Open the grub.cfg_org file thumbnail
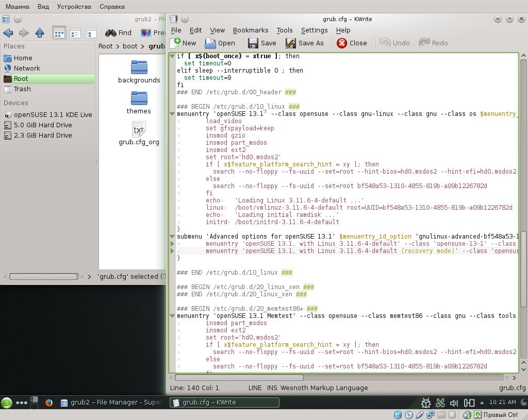 click(x=139, y=129)
